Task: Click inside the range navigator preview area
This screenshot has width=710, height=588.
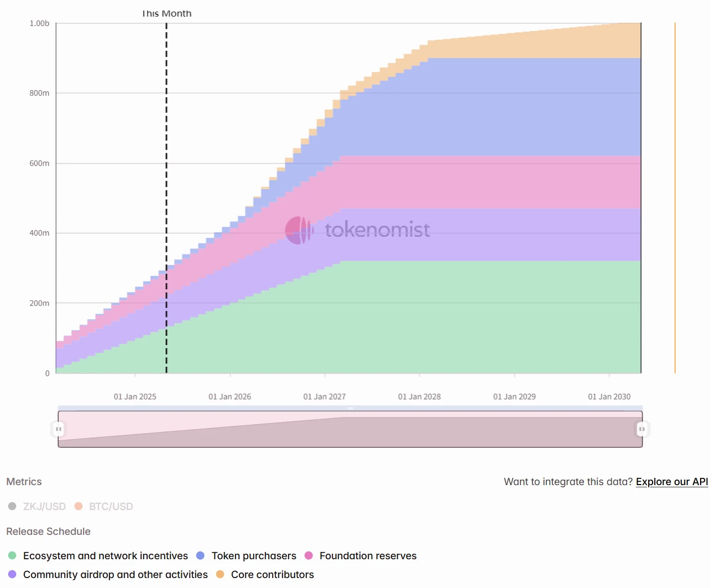Action: (x=350, y=429)
